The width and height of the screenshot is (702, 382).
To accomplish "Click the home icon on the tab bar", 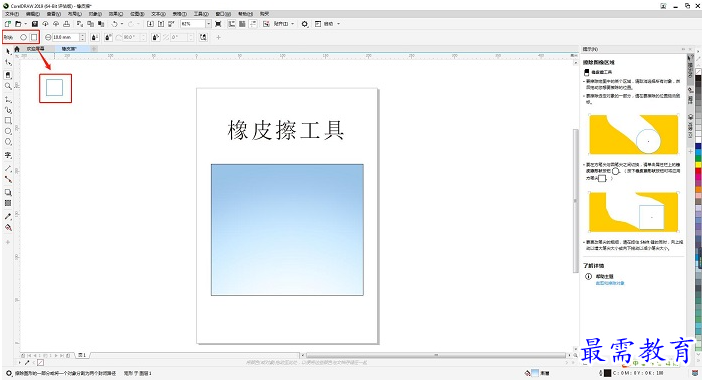I will 17,48.
